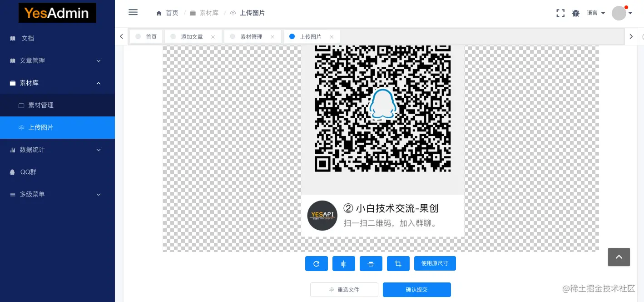The width and height of the screenshot is (644, 302).
Task: Click the rotate image button
Action: (x=317, y=263)
